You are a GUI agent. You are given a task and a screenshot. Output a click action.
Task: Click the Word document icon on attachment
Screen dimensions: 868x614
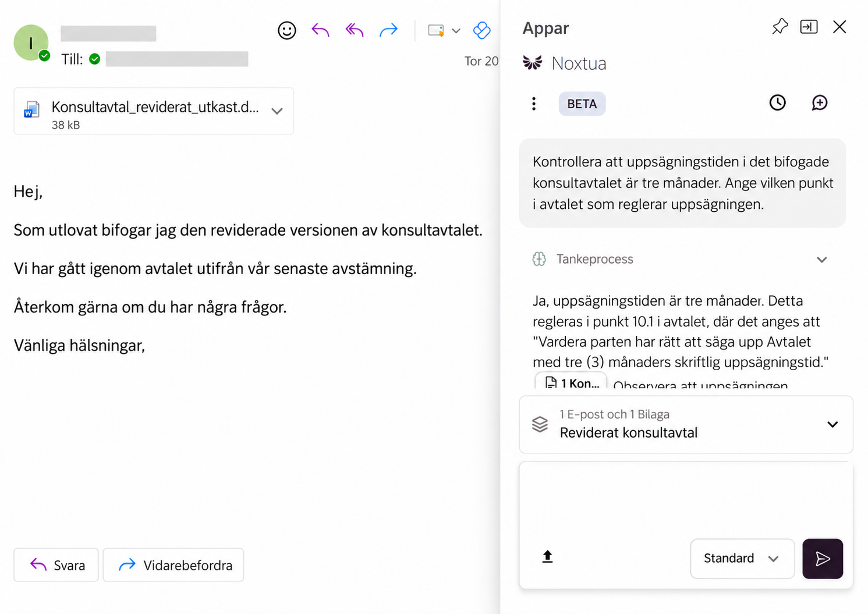[x=31, y=110]
